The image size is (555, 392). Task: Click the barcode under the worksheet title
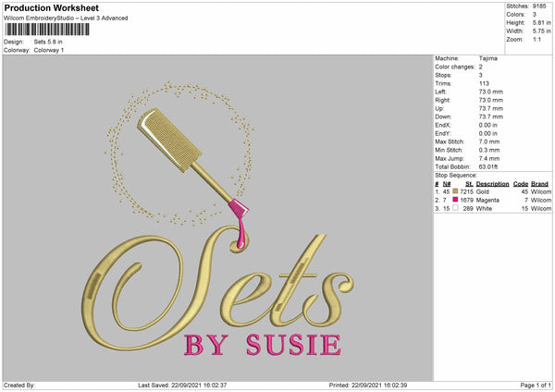click(x=47, y=30)
